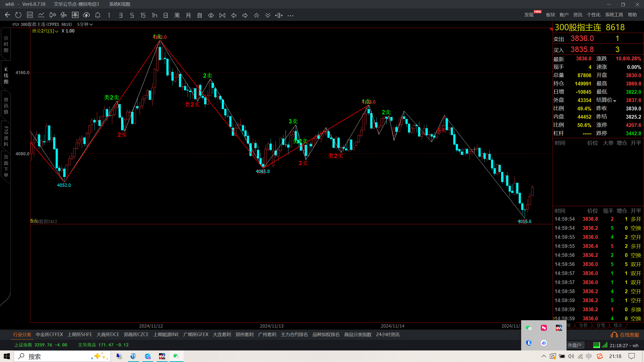Open the 24小时资讯 tab
644x362 pixels.
[388, 335]
